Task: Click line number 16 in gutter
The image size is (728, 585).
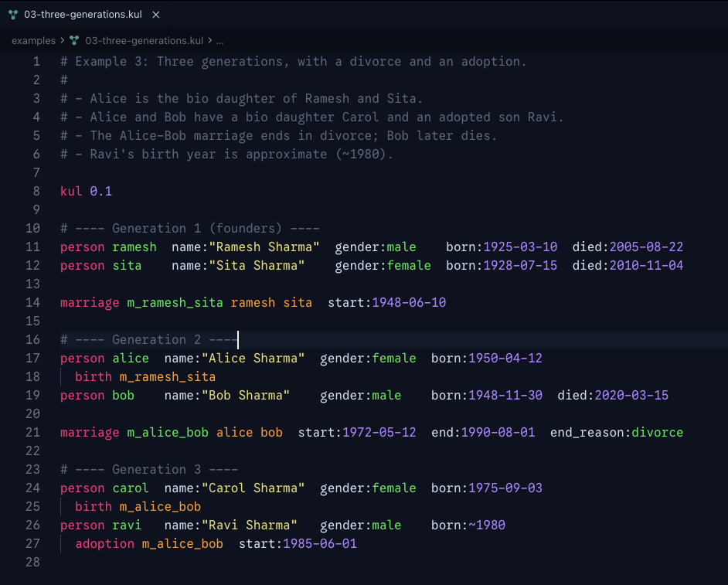Action: (x=32, y=340)
